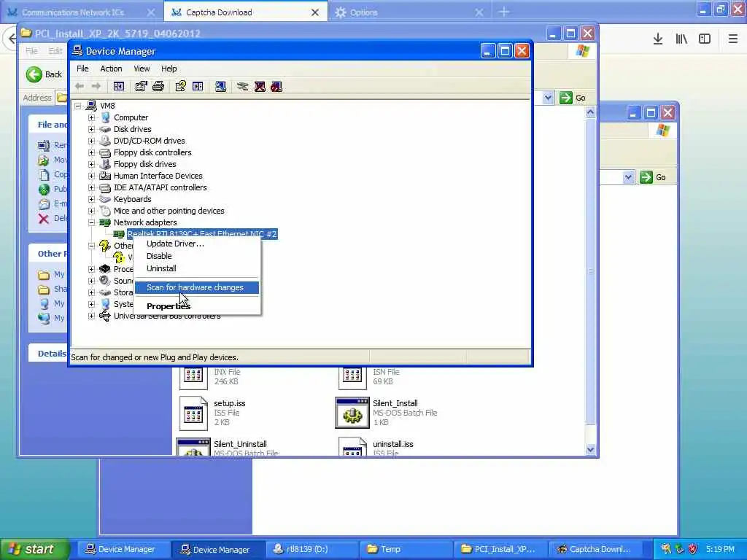Open the Firefox downloads arrow icon
This screenshot has width=747, height=560.
[658, 39]
